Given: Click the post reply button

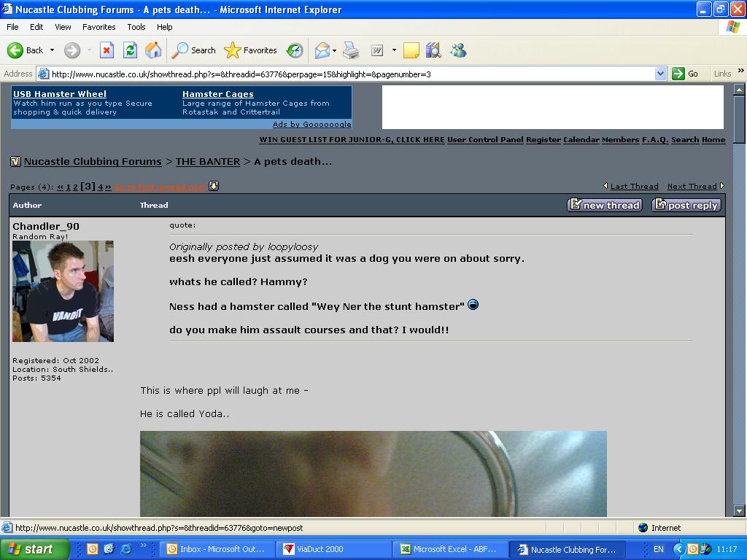Looking at the screenshot, I should coord(686,205).
